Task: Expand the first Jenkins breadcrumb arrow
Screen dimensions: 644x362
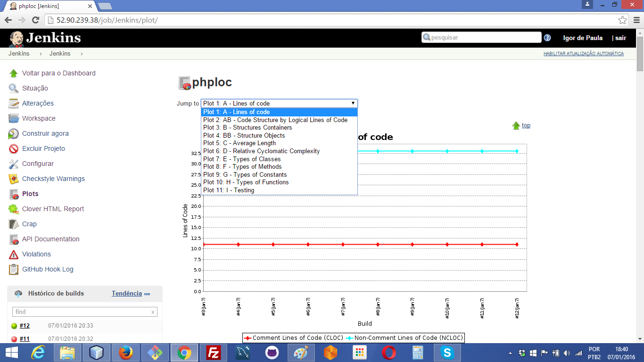Action: [41, 54]
